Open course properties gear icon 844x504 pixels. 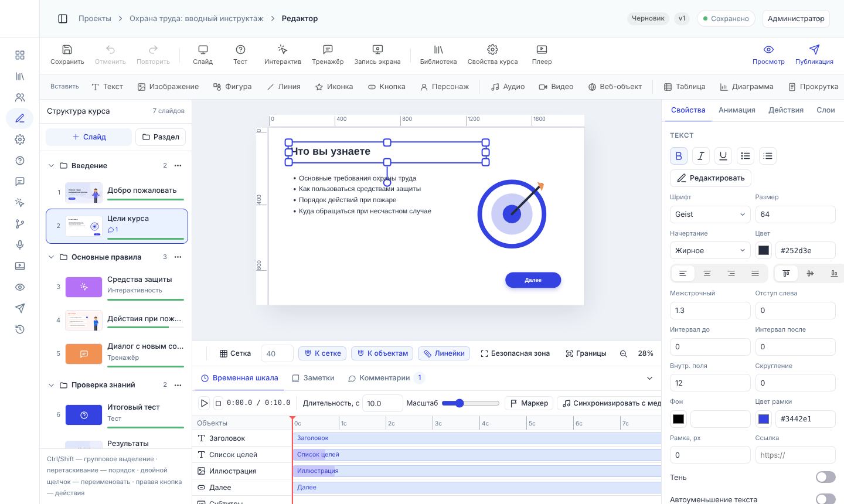(x=492, y=50)
